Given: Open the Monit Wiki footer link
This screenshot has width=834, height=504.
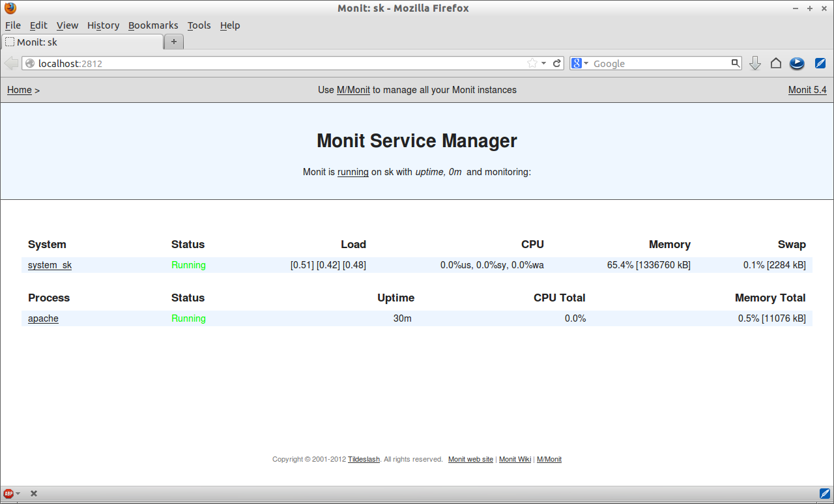Looking at the screenshot, I should [x=515, y=459].
